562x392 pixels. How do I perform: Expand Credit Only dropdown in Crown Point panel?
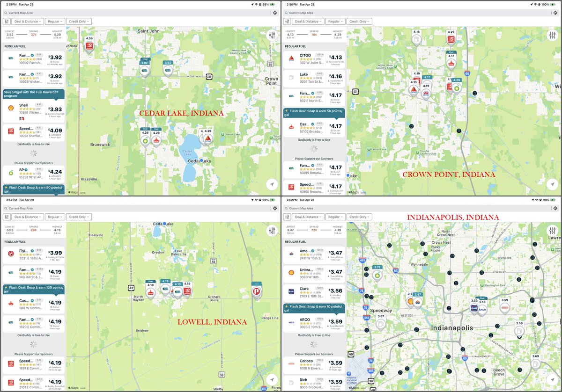tap(359, 21)
